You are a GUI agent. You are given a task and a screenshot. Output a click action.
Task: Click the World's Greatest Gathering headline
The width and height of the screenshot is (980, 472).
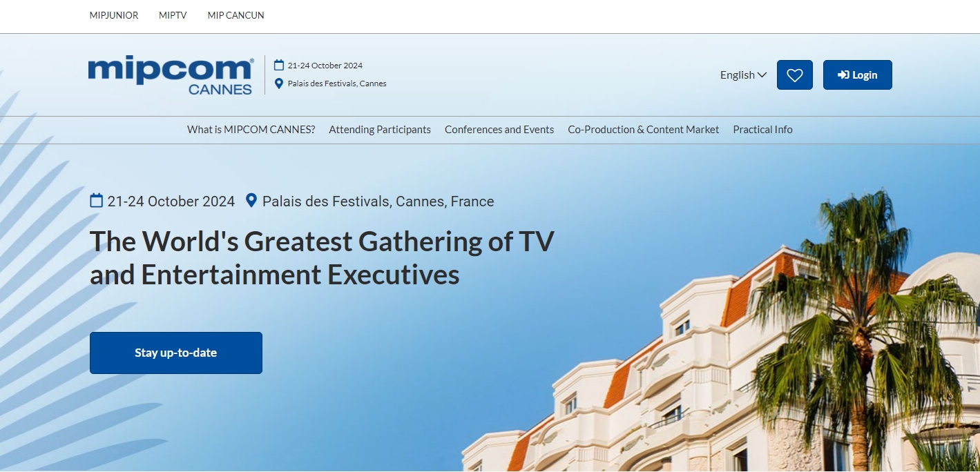click(322, 258)
